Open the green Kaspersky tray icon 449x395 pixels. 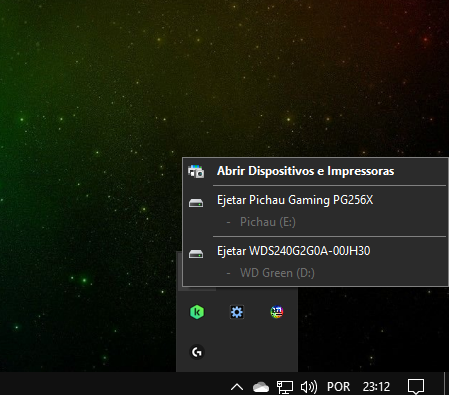197,312
